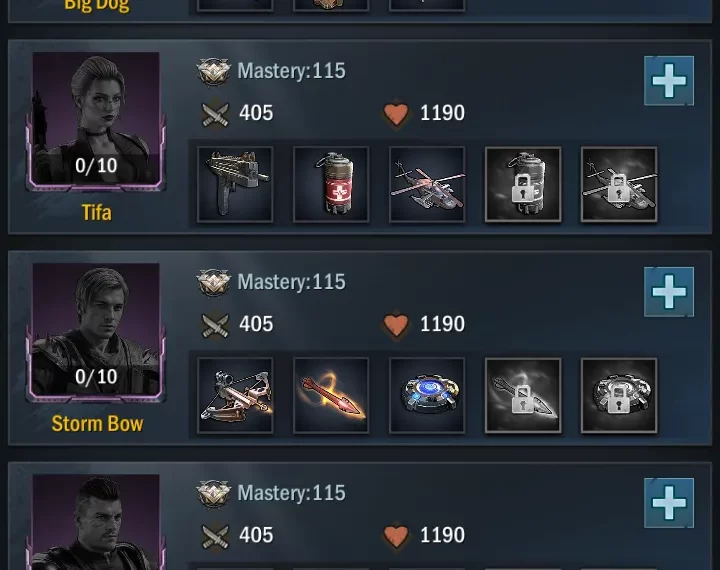The width and height of the screenshot is (720, 570).
Task: Open Storm Bow's hero portrait
Action: point(96,332)
